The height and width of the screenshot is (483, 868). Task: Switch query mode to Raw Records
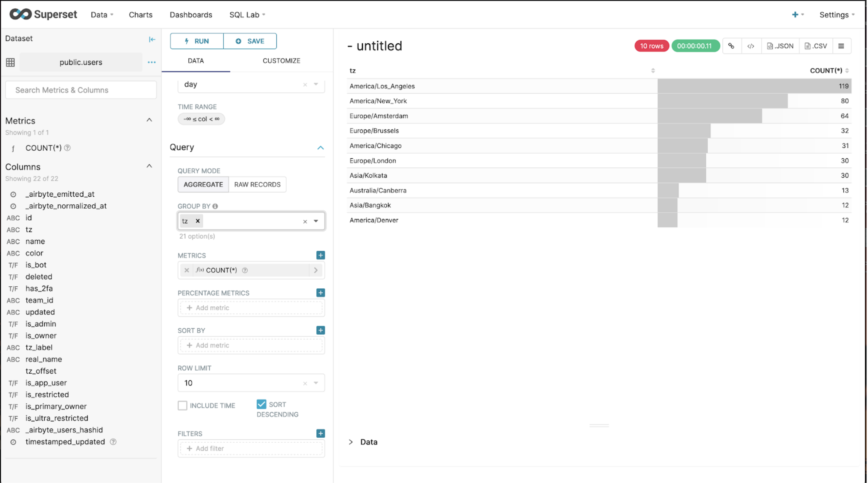[x=257, y=184]
